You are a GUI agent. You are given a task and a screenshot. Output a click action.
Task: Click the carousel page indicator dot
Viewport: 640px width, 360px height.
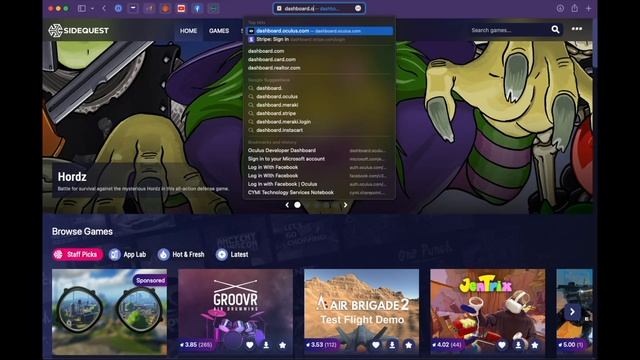(x=298, y=205)
